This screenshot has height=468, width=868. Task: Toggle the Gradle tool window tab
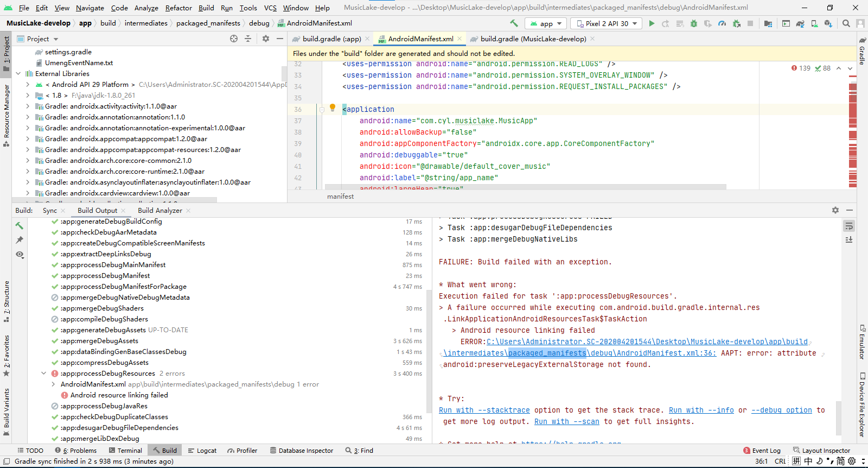pyautogui.click(x=862, y=52)
